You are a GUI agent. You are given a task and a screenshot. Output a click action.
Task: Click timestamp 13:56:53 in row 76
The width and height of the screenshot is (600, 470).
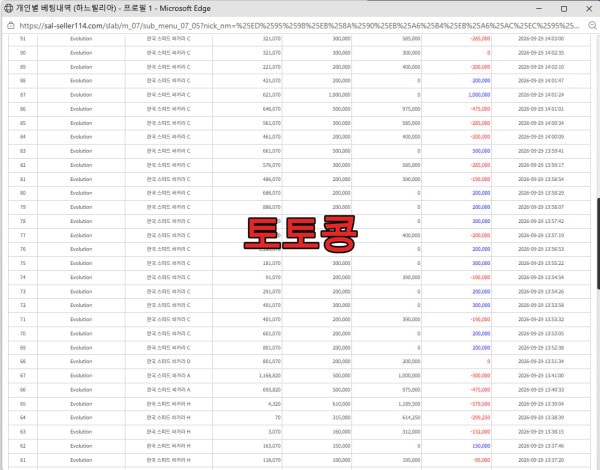[541, 249]
